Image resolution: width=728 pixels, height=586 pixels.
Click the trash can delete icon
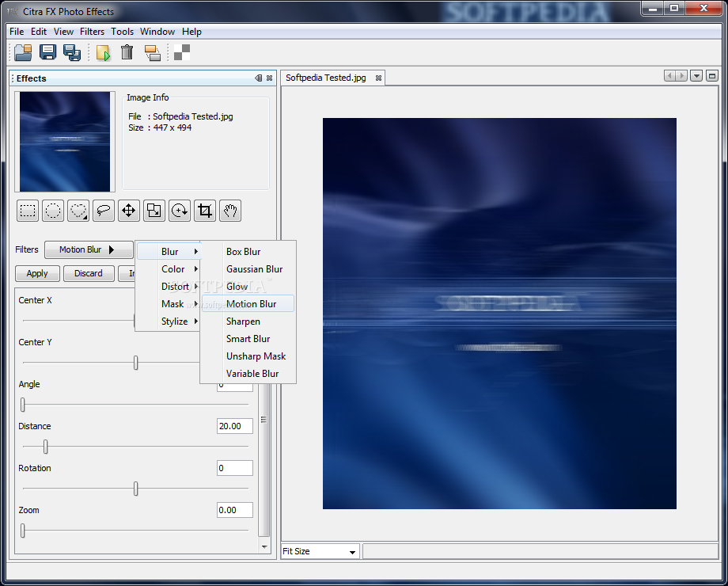pyautogui.click(x=127, y=52)
